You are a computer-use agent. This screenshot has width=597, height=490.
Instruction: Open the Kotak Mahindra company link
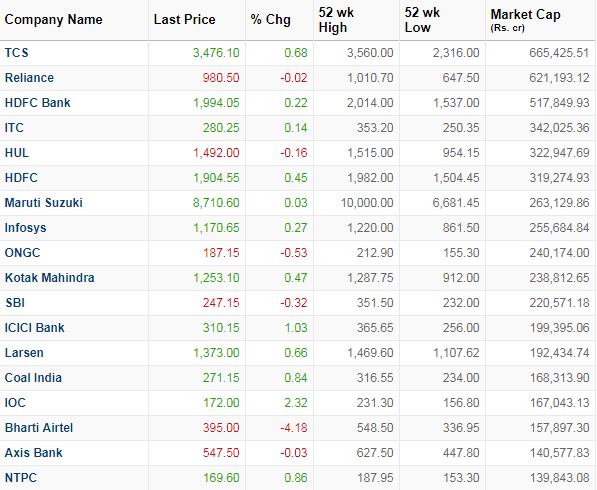[49, 278]
